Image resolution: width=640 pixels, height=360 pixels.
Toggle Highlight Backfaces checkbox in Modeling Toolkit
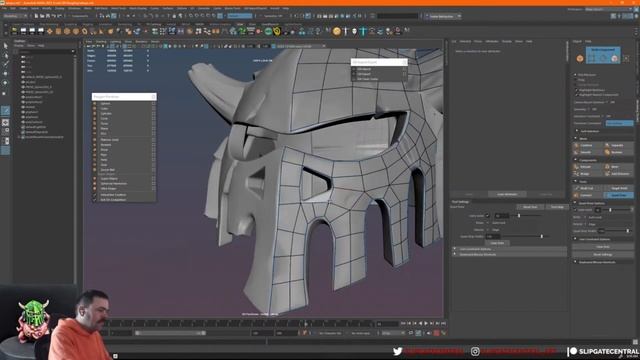(x=577, y=90)
